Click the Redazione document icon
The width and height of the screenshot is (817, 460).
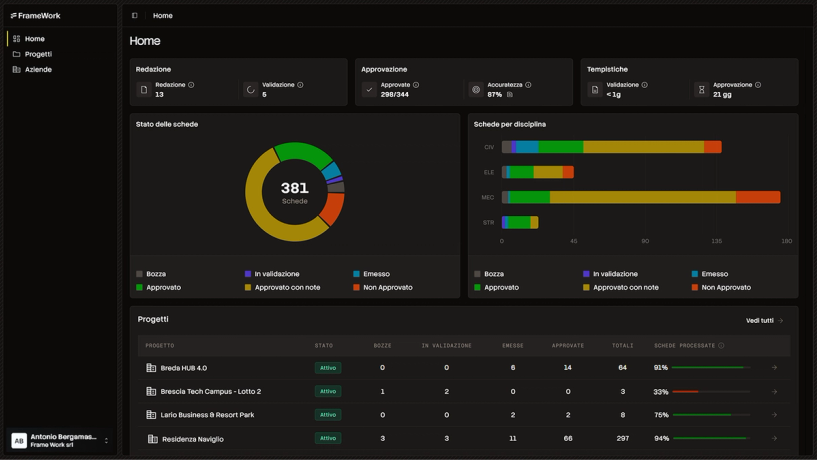[144, 90]
